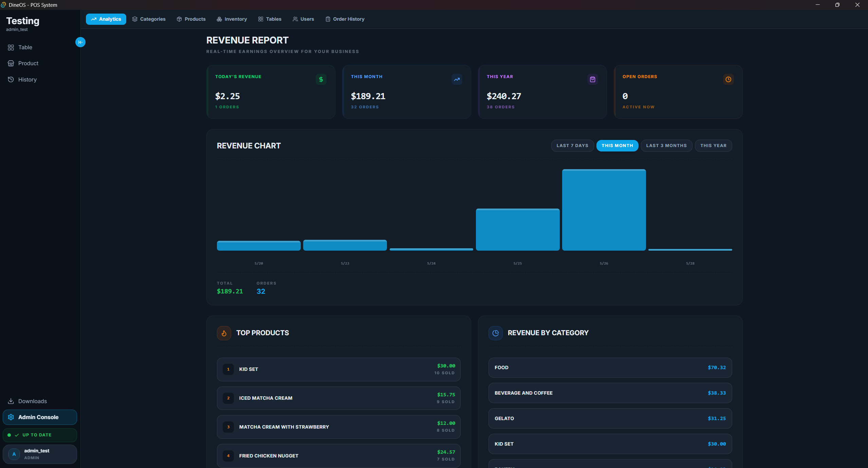Click the green dollar icon on Today's Revenue

click(x=321, y=79)
